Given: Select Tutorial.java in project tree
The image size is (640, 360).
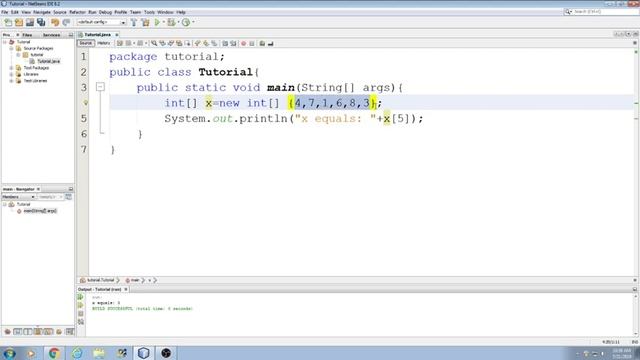Looking at the screenshot, I should 48,61.
